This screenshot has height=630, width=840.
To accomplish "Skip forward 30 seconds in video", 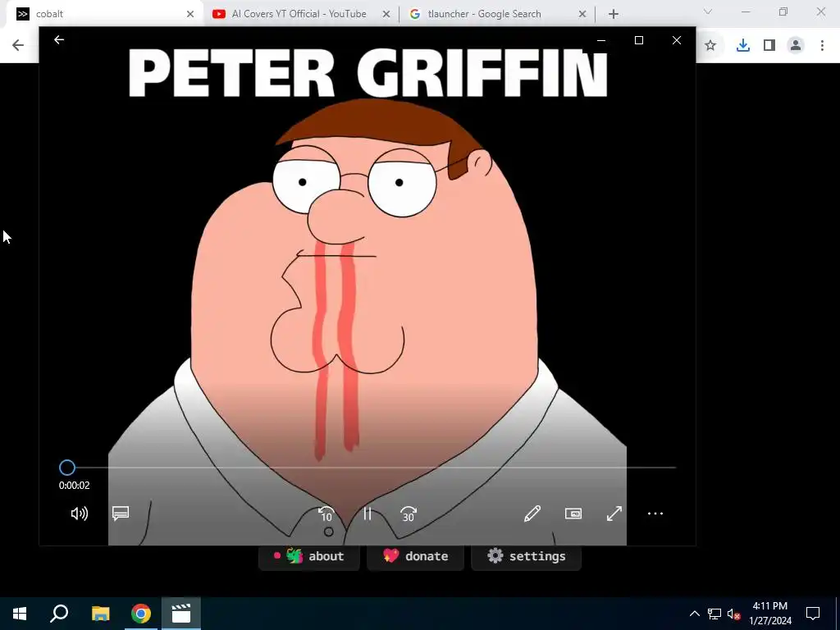I will coord(409,514).
